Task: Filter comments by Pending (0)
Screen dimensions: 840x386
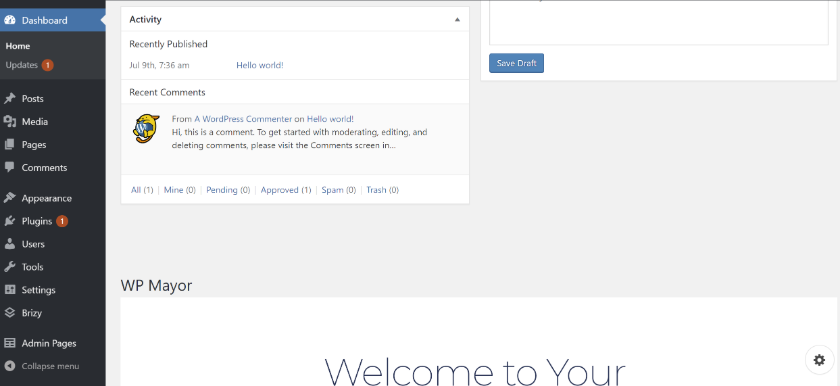Action: [x=228, y=190]
